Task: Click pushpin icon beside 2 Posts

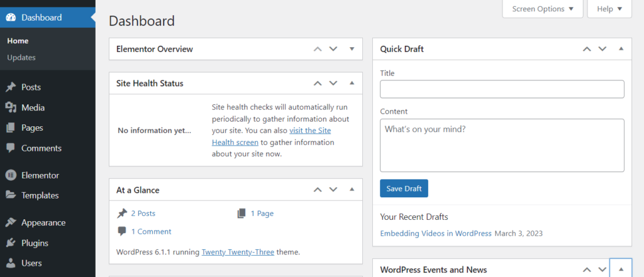Action: 122,214
